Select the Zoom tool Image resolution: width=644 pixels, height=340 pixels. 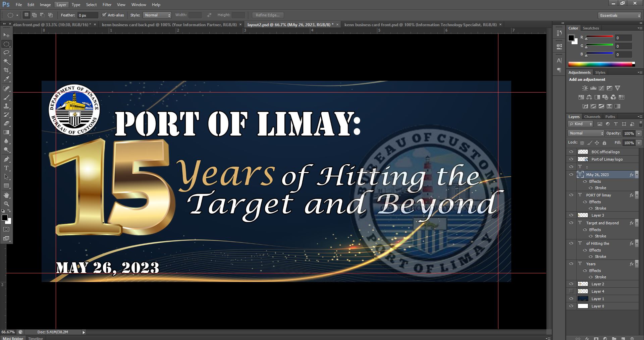[6, 204]
